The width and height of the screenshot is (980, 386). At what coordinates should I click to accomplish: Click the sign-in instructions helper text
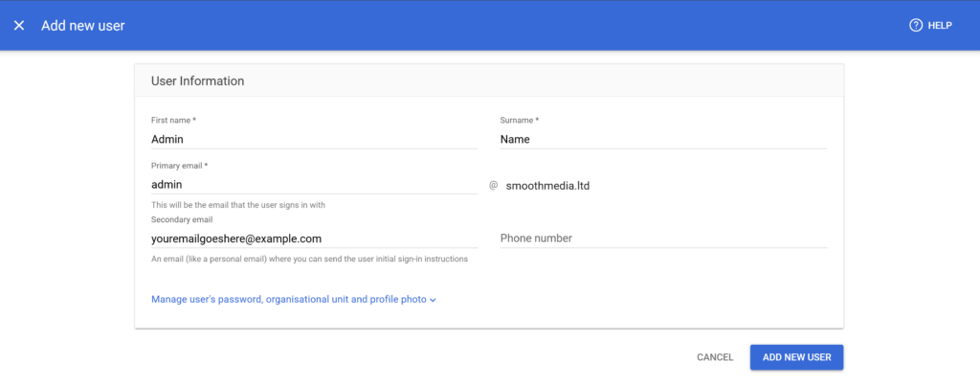pyautogui.click(x=309, y=259)
